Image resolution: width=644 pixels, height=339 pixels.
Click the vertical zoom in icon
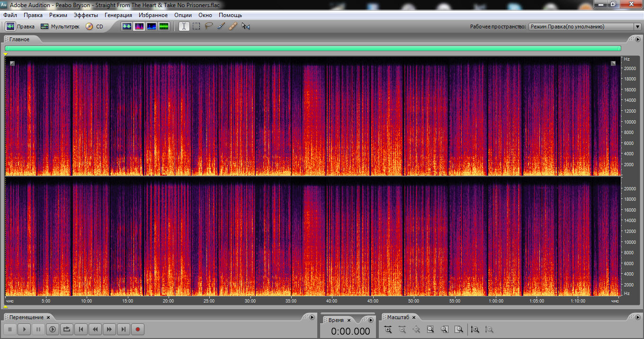coord(475,330)
